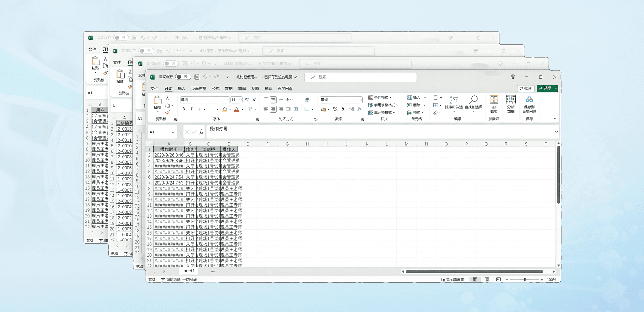Click the Decrease Indent icon
Image resolution: width=644 pixels, height=312 pixels.
[x=288, y=109]
